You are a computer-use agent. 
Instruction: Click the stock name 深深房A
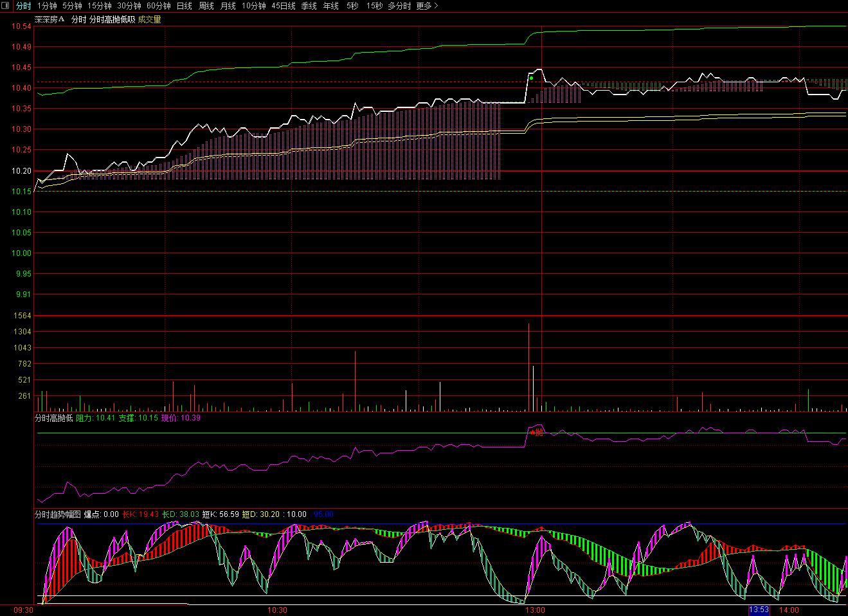click(50, 20)
